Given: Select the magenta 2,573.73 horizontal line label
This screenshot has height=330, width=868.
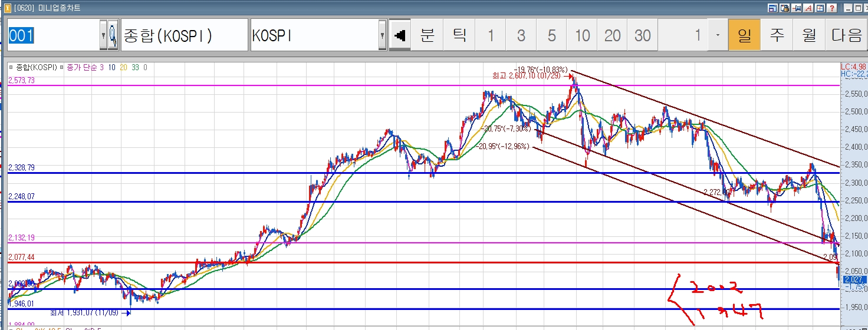Looking at the screenshot, I should [21, 80].
